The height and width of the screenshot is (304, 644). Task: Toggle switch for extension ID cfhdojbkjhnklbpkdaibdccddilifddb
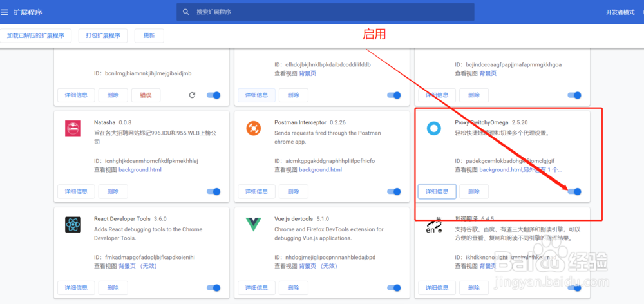pyautogui.click(x=394, y=95)
